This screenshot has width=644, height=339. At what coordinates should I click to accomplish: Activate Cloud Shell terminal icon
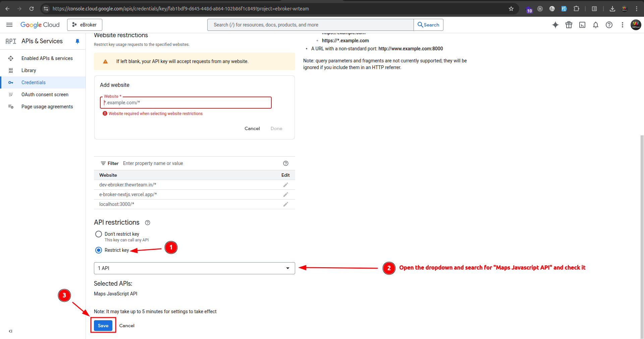click(x=582, y=24)
